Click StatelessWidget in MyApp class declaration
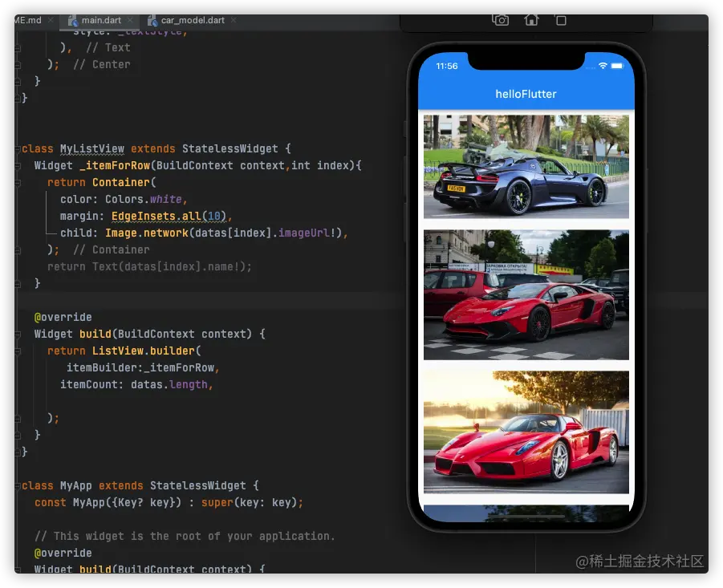 click(198, 485)
